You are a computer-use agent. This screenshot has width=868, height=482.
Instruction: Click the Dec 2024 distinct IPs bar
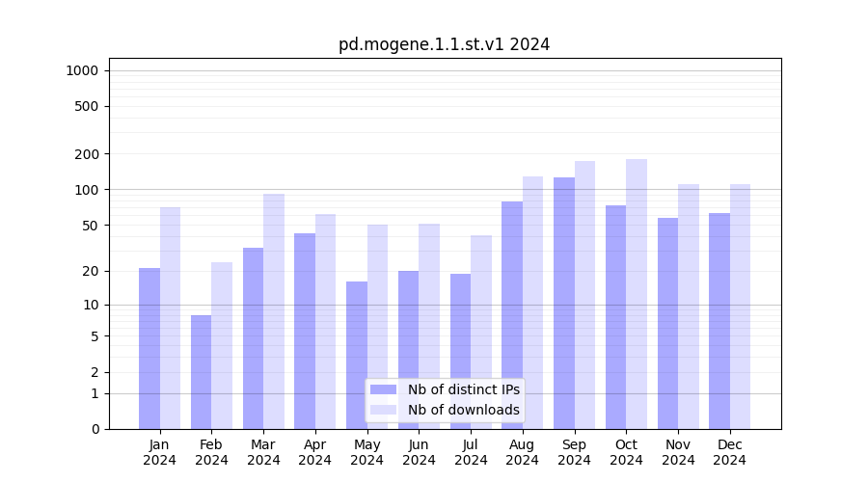point(719,321)
